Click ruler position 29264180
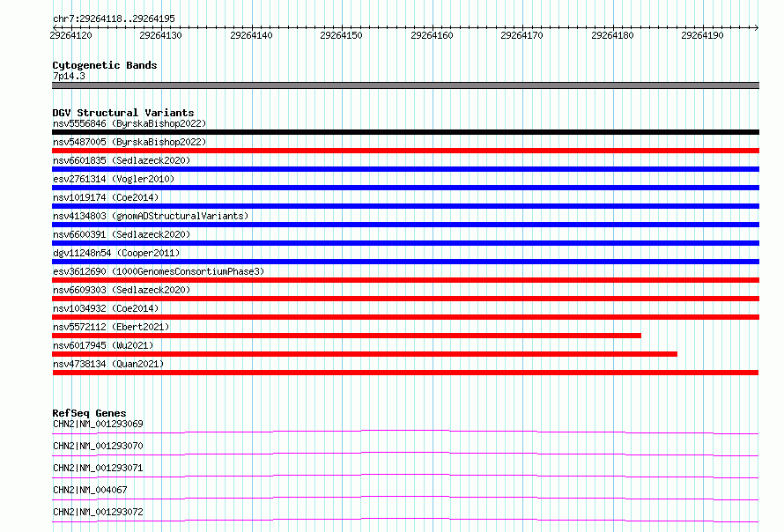 [x=612, y=35]
